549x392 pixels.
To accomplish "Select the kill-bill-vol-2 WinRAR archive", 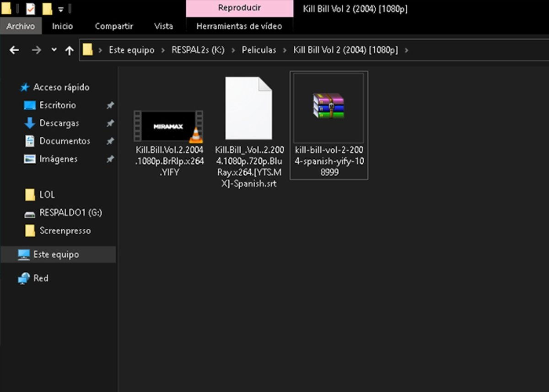I will click(x=328, y=107).
